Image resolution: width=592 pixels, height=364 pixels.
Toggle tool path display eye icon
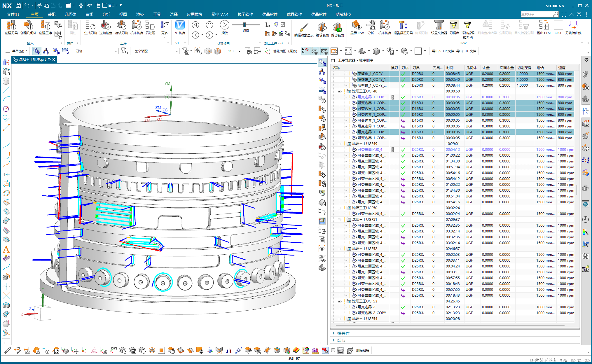pyautogui.click(x=315, y=51)
